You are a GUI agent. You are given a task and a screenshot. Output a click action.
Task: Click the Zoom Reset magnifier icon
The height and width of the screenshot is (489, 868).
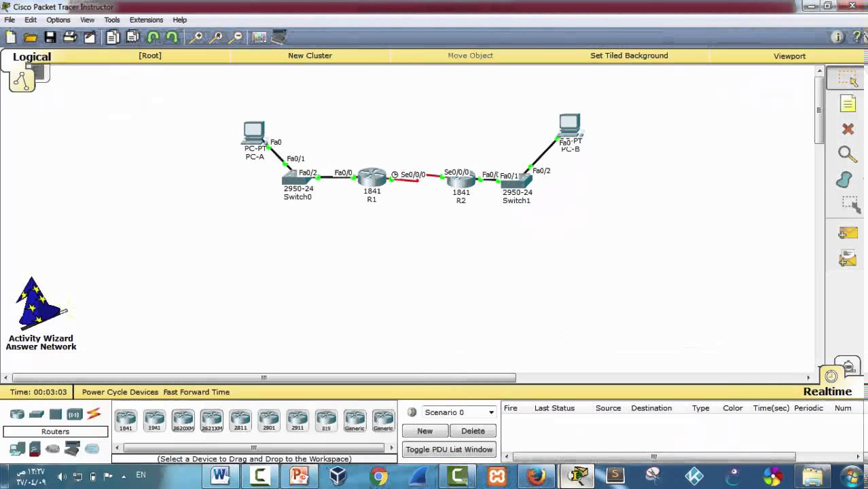[217, 37]
